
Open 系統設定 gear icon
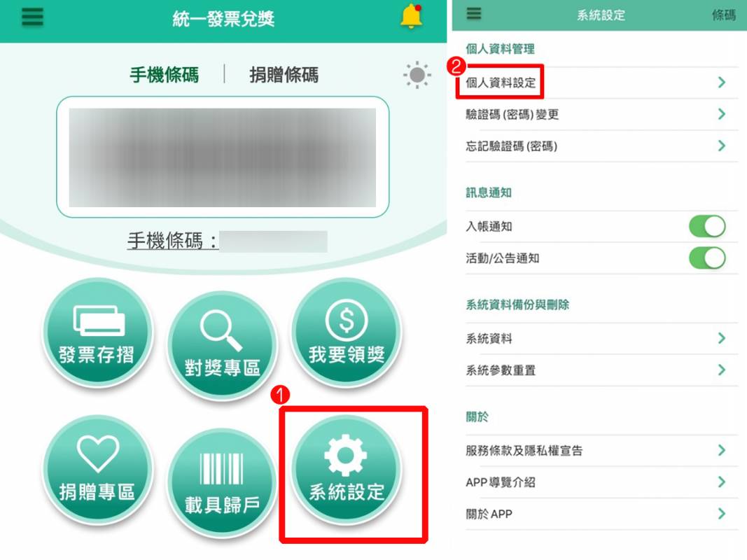pos(347,470)
